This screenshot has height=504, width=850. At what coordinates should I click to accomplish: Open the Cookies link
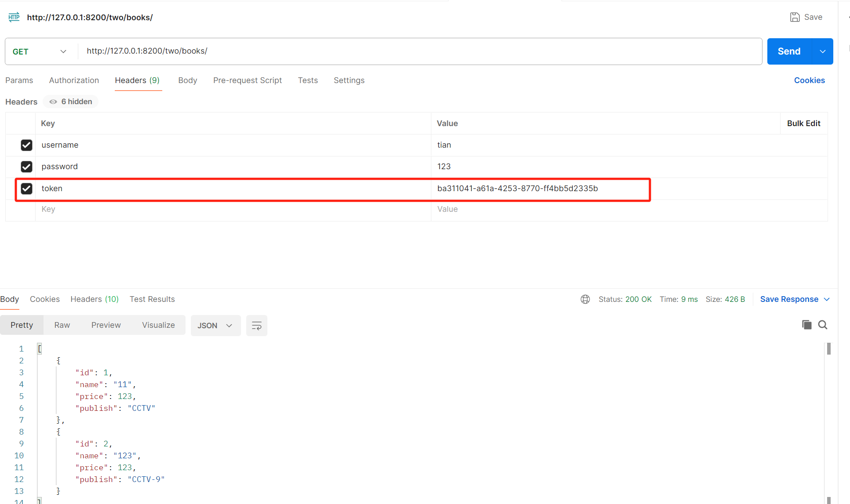pyautogui.click(x=809, y=80)
